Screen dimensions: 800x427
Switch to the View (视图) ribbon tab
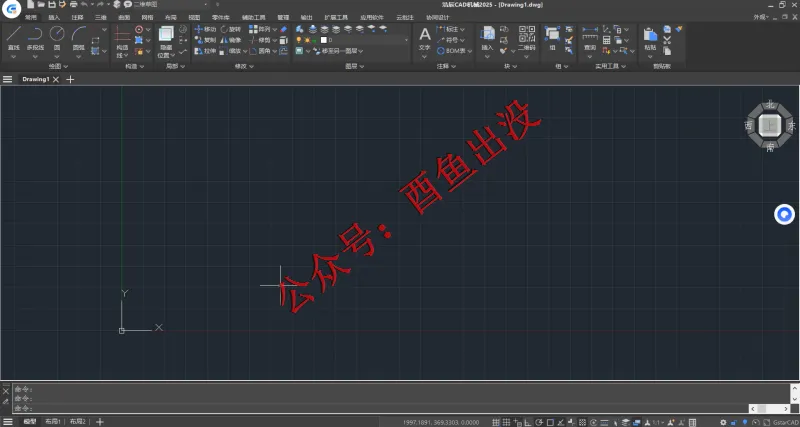click(x=194, y=17)
